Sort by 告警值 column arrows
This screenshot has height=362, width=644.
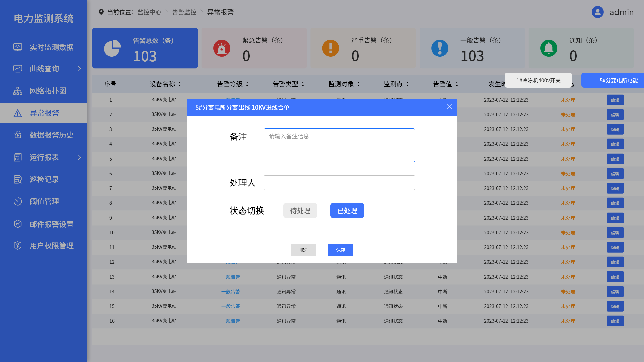click(x=457, y=84)
